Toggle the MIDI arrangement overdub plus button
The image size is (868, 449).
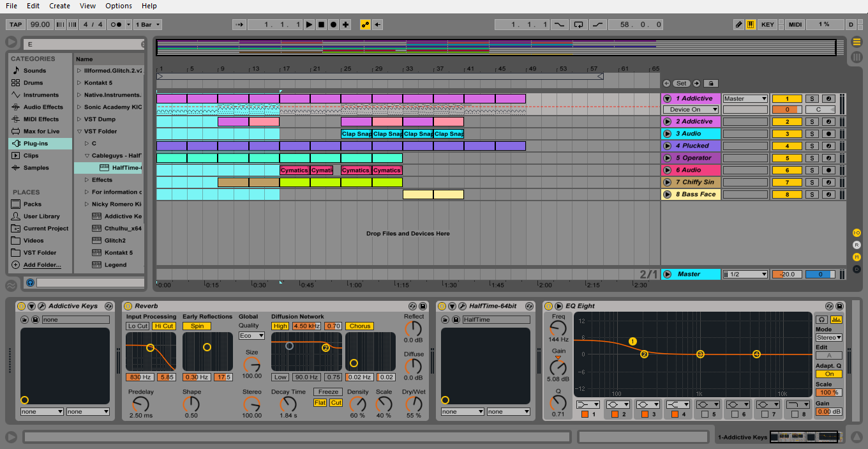point(346,24)
